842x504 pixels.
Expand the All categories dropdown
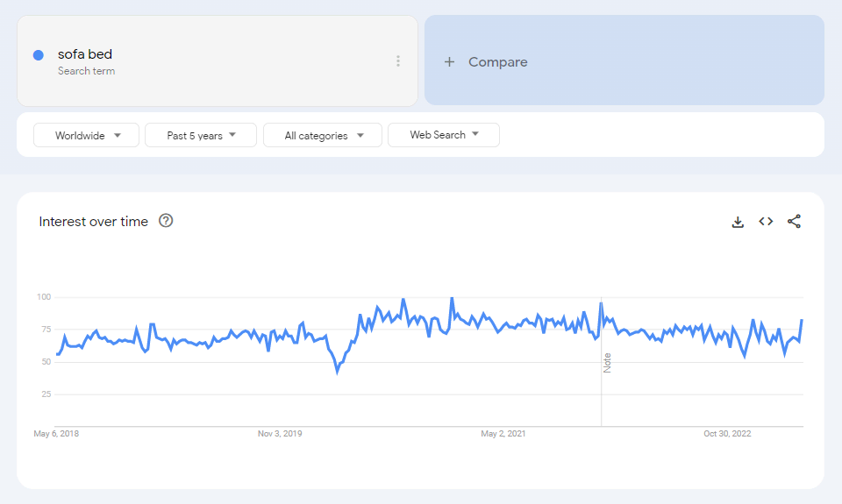click(323, 135)
